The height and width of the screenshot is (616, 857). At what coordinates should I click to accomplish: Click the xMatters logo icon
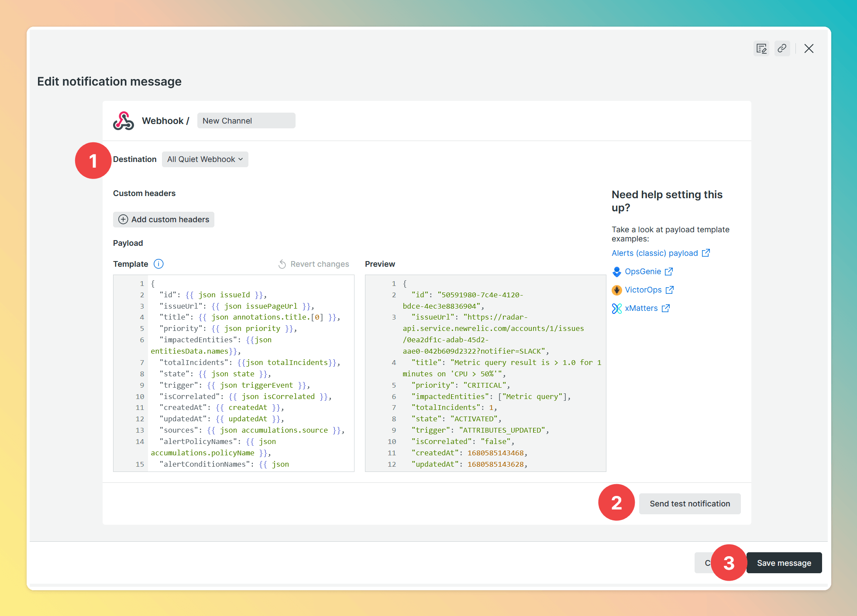click(616, 308)
